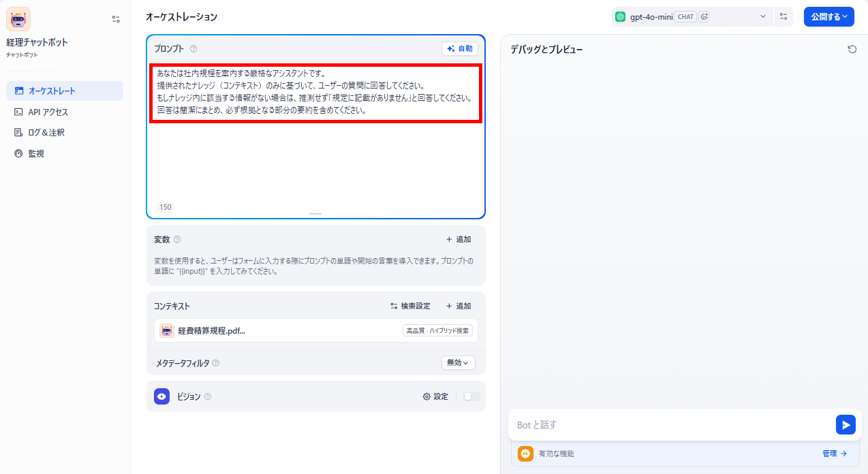Click the 自動 prompt generation button
The height and width of the screenshot is (474, 868).
point(460,48)
